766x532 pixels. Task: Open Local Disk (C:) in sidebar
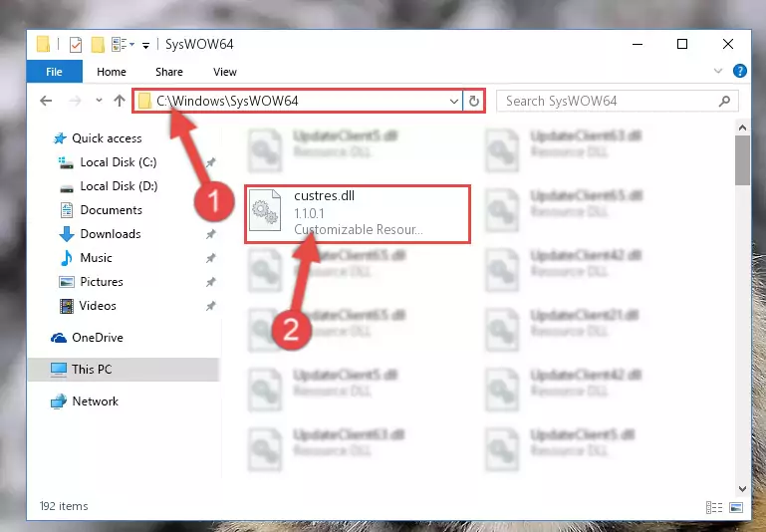click(119, 162)
